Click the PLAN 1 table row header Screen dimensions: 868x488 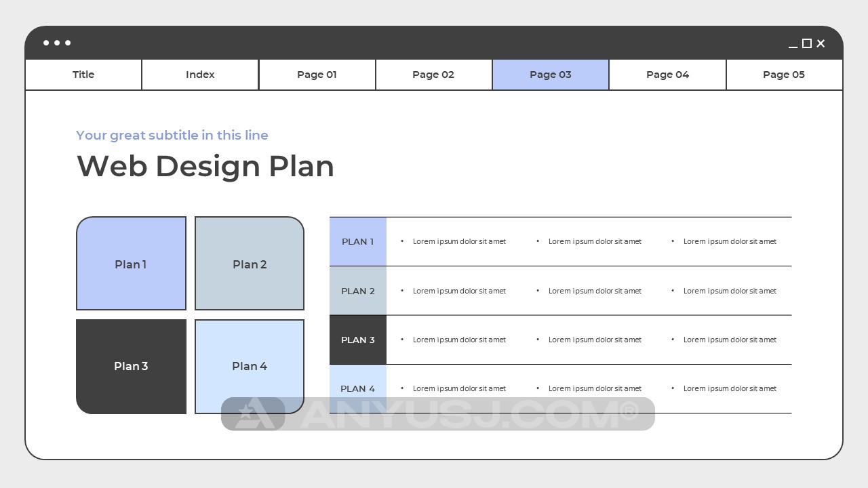click(x=358, y=241)
